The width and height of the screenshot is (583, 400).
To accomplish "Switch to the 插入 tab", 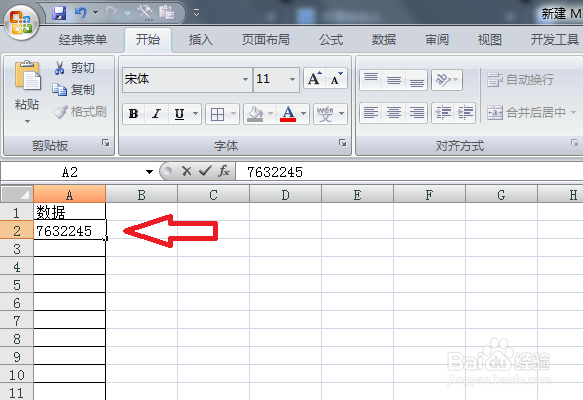I will tap(200, 39).
